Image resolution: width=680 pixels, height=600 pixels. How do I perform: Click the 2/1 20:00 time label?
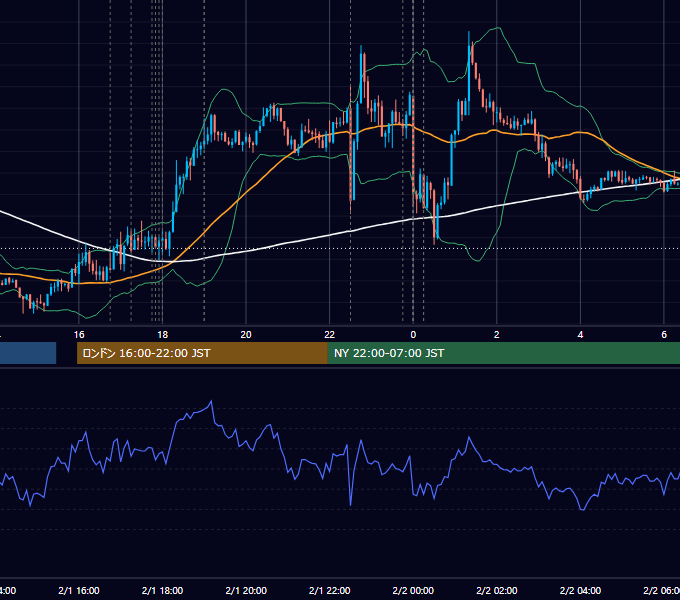pos(246,590)
